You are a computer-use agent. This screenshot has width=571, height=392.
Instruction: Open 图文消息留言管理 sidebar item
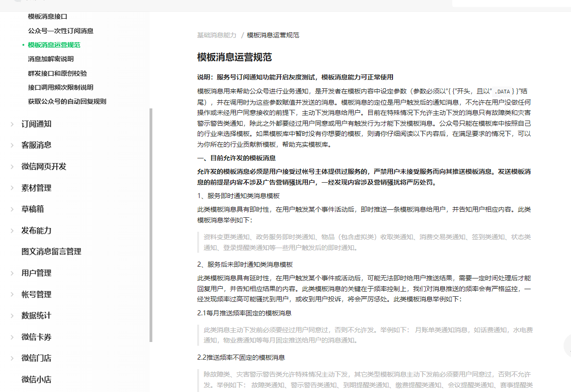pyautogui.click(x=51, y=251)
